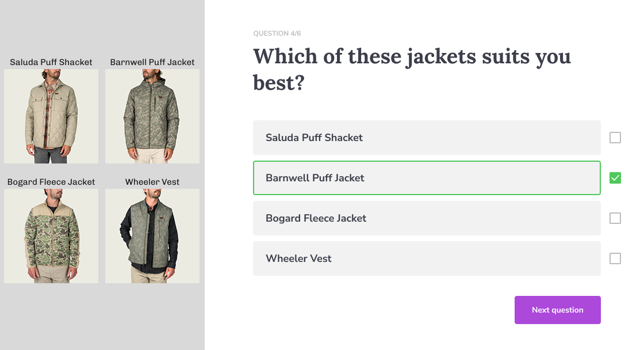This screenshot has height=350, width=644.
Task: Check the Bogard Fleece Jacket checkbox
Action: [615, 218]
